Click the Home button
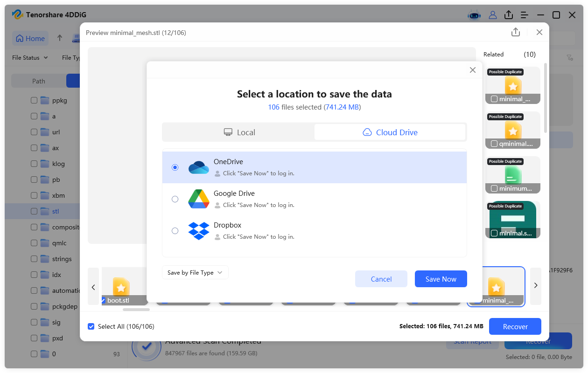This screenshot has height=373, width=588. pos(30,38)
